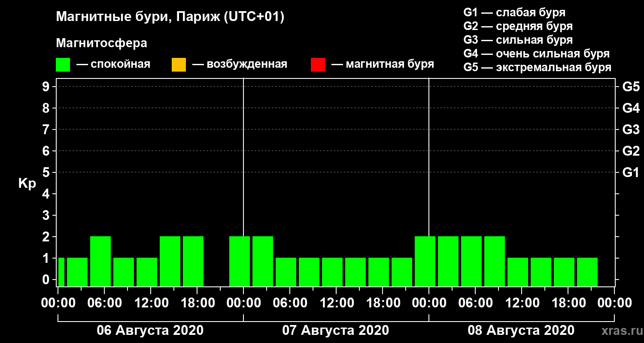Screen dimensions: 644x343
Task: Click the 'G4 — очень сильная буря' legend line
Action: pos(536,54)
